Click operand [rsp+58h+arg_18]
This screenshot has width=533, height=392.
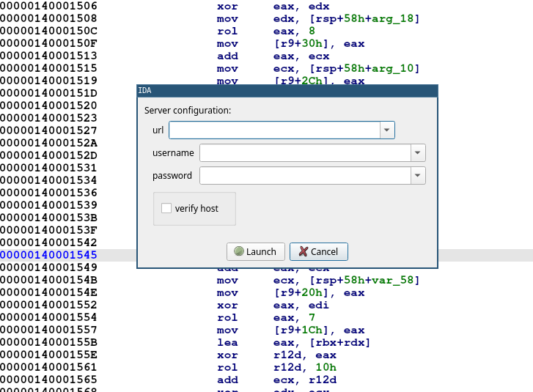(364, 18)
